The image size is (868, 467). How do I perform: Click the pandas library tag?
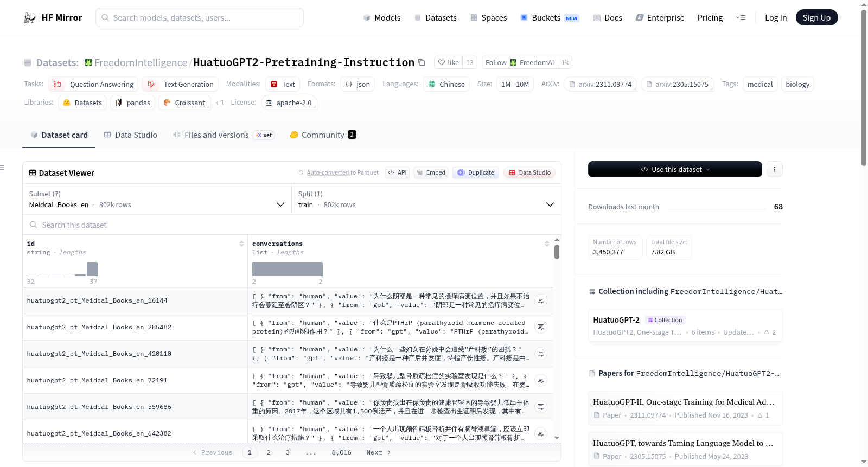(x=133, y=103)
